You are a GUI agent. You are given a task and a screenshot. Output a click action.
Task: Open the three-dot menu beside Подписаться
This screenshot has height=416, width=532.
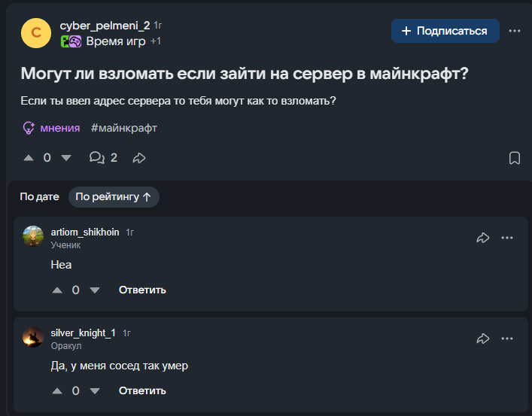click(x=515, y=31)
